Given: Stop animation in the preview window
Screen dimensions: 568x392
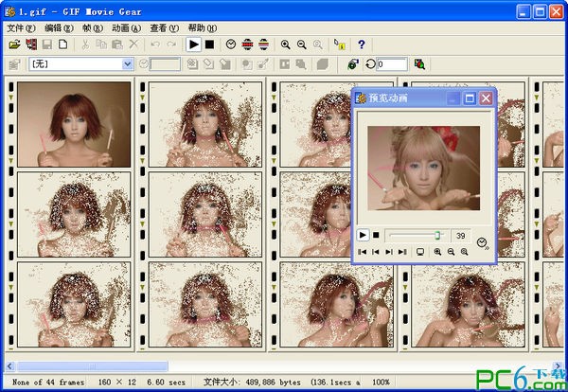Looking at the screenshot, I should coord(376,235).
